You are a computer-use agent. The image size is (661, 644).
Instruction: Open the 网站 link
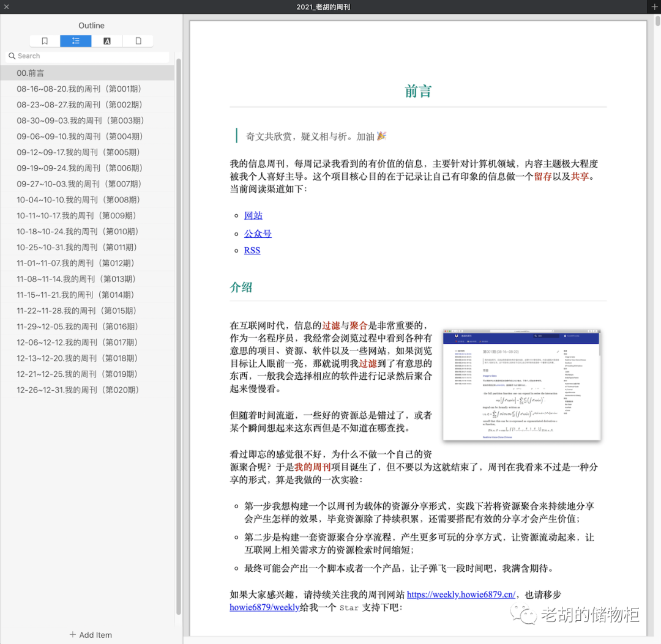(253, 215)
